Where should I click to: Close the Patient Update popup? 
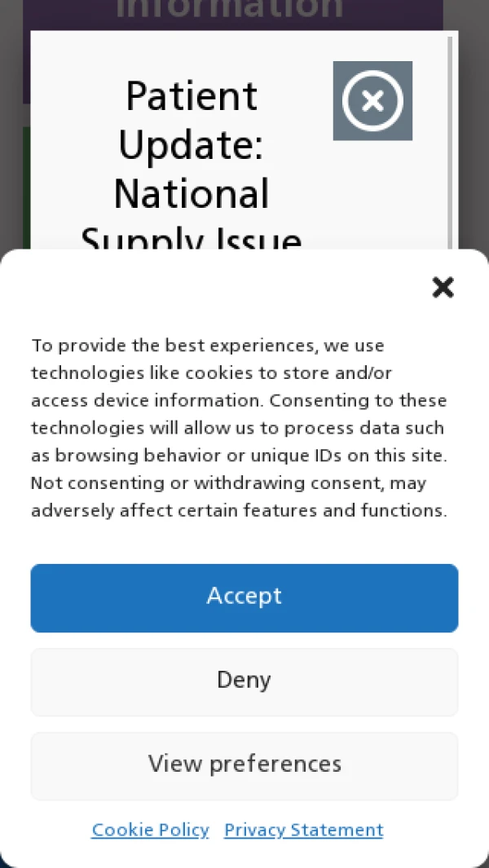[x=372, y=101]
